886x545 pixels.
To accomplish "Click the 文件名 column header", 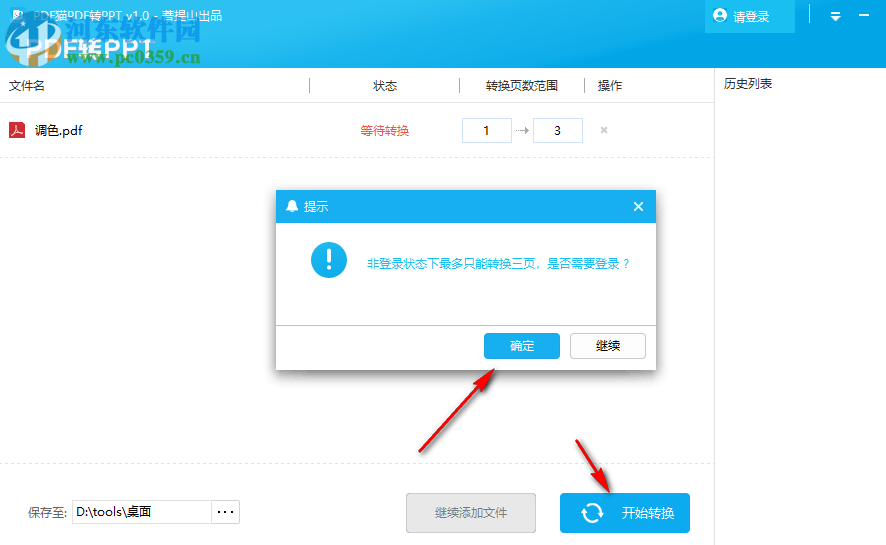I will coord(27,85).
